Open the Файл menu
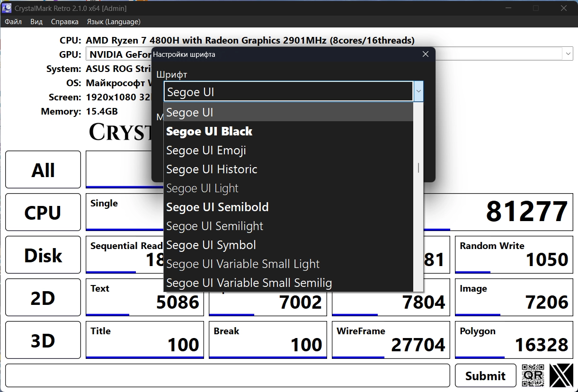Viewport: 578px width, 392px height. 13,22
